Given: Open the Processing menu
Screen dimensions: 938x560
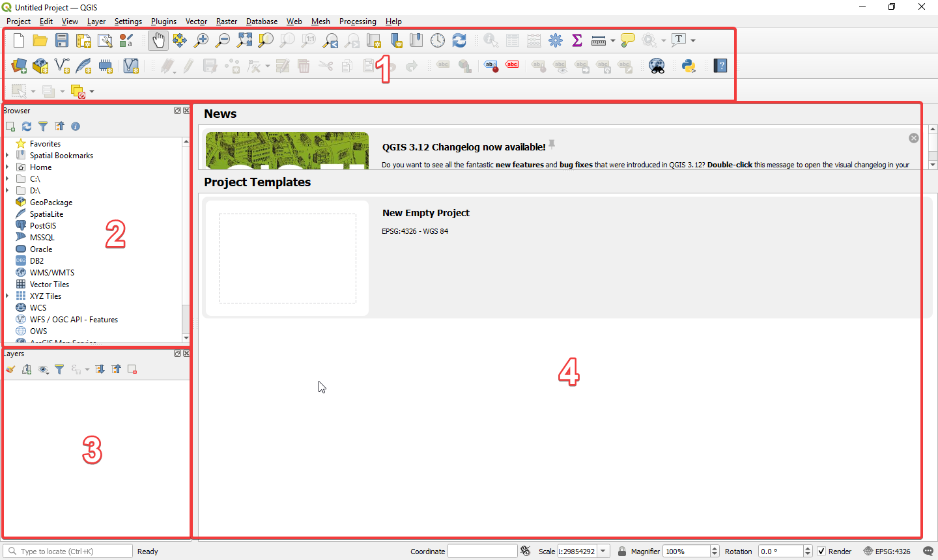Looking at the screenshot, I should point(358,21).
